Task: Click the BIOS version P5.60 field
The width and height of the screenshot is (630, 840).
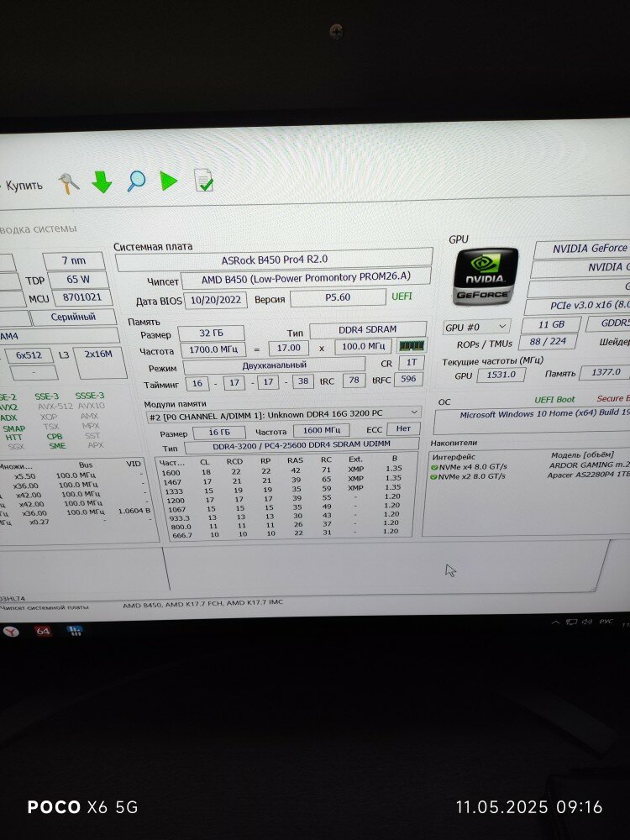Action: coord(338,297)
